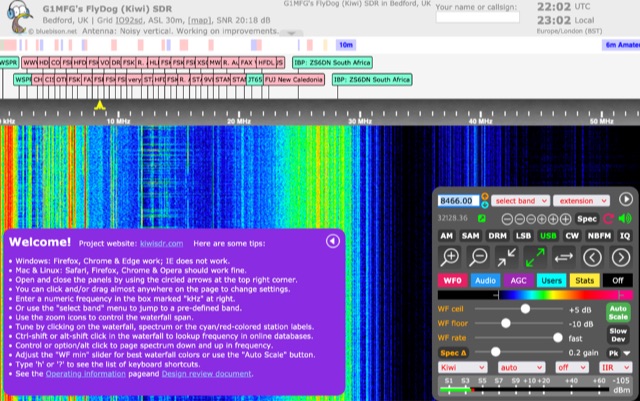Close Welcome panel with circled left arrow

[333, 241]
